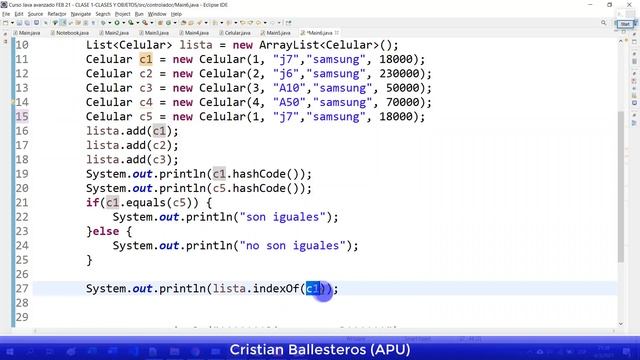Click the warning marker on line 14
This screenshot has width=640, height=360.
(x=13, y=102)
